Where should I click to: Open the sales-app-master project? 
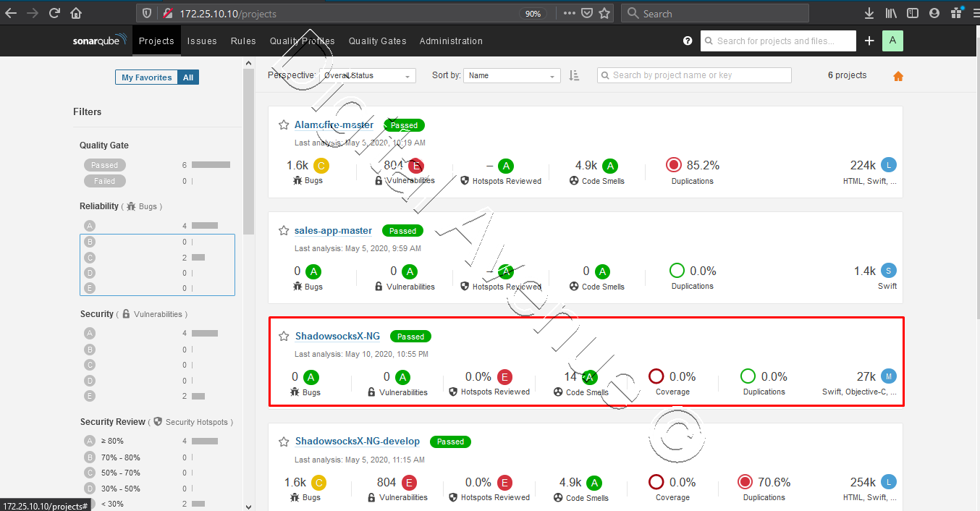(x=333, y=230)
